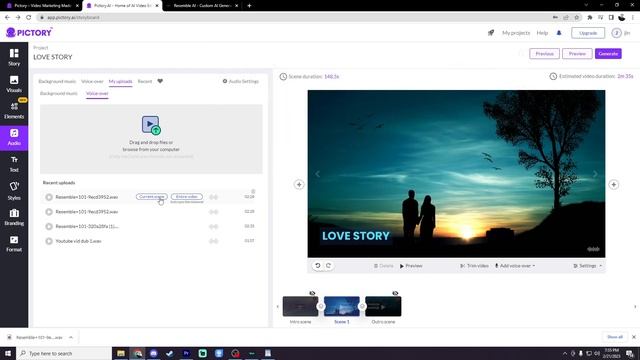Image resolution: width=640 pixels, height=360 pixels.
Task: Open the Elements panel in sidebar
Action: click(14, 110)
